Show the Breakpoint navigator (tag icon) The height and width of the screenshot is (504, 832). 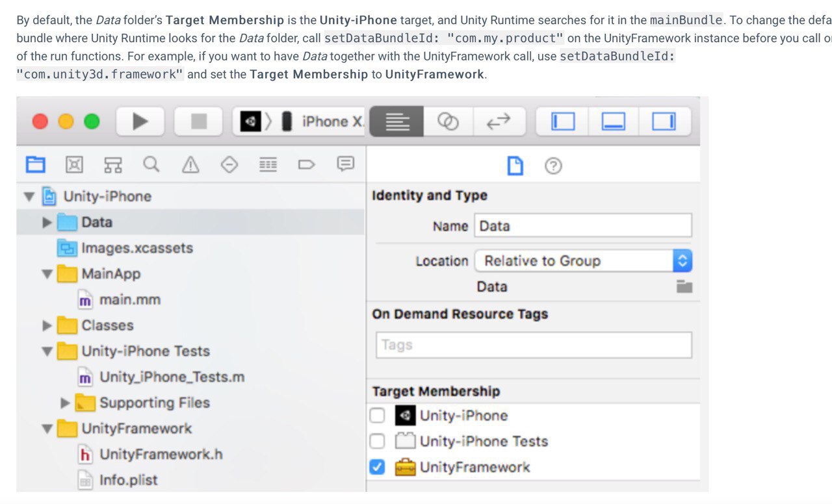(x=306, y=164)
